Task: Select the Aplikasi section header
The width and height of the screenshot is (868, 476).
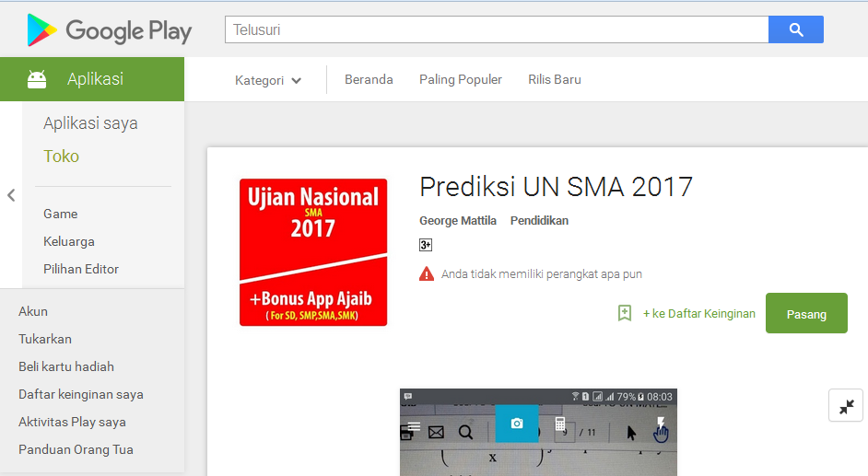Action: coord(92,79)
